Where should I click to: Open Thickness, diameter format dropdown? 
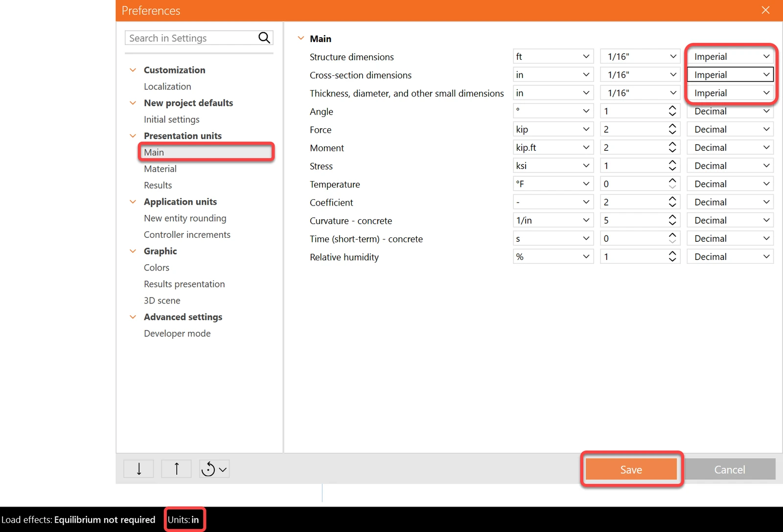(730, 93)
